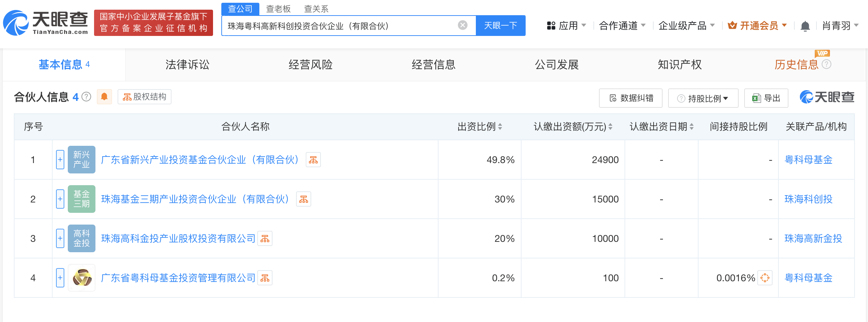Open 粤科母基金 link in row 1
This screenshot has width=868, height=322.
[809, 160]
